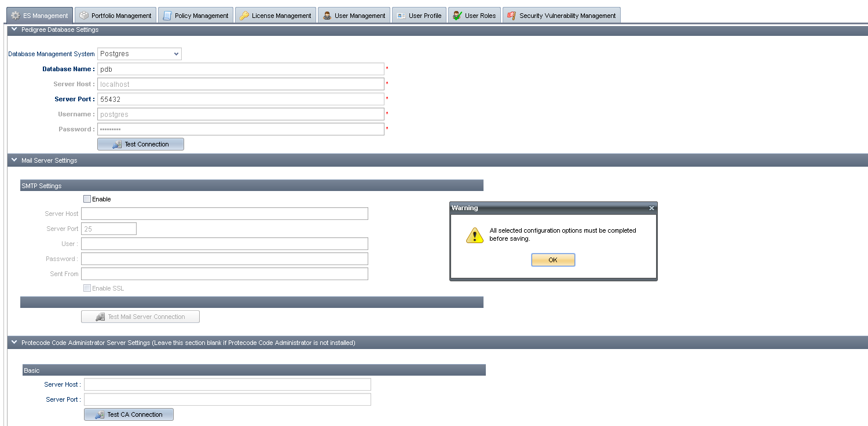Click the pedigree Server Host localhost field
868x426 pixels.
pos(241,84)
